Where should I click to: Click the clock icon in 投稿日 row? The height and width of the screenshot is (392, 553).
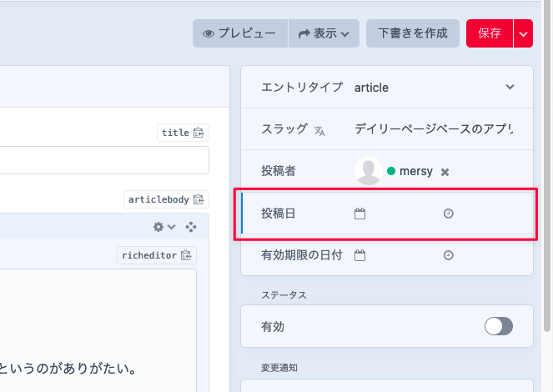point(449,214)
